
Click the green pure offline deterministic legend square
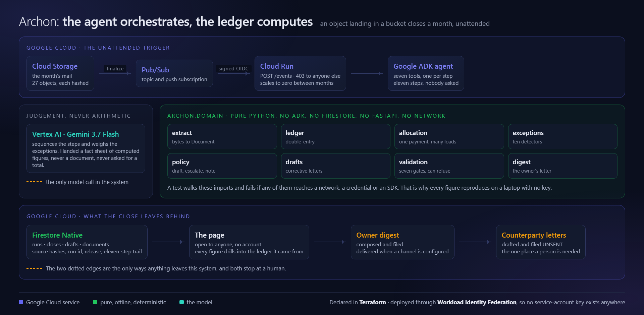click(95, 302)
